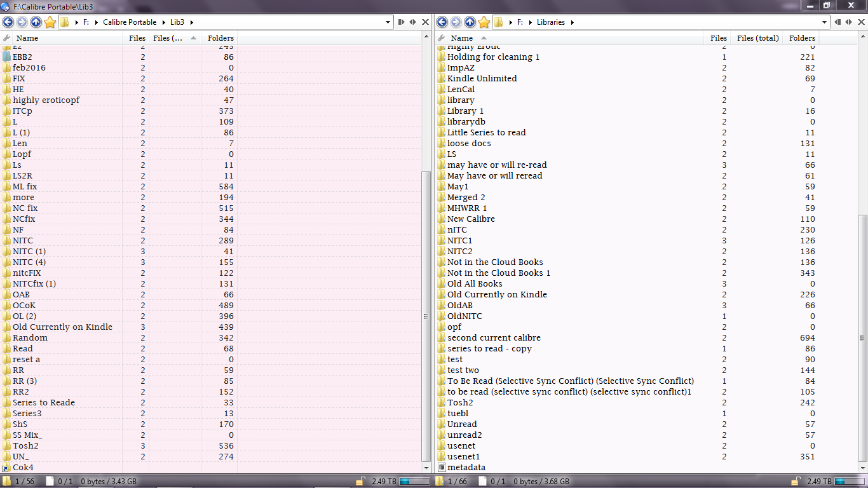Open path history dropdown in left pane

coord(388,22)
